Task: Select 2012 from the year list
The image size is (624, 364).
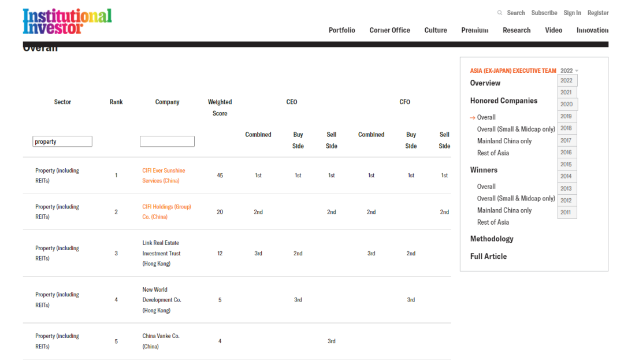Action: coord(567,200)
